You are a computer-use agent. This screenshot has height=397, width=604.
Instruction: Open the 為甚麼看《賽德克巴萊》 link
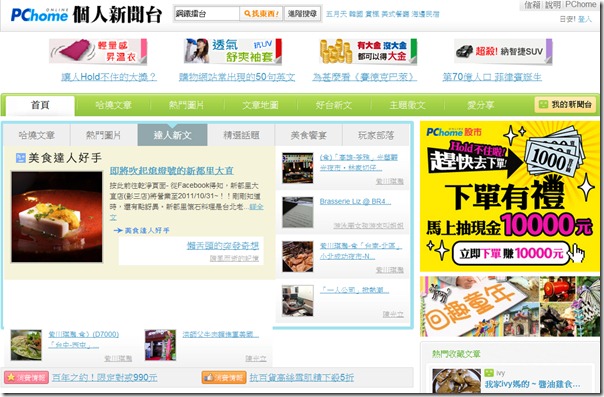click(x=365, y=77)
